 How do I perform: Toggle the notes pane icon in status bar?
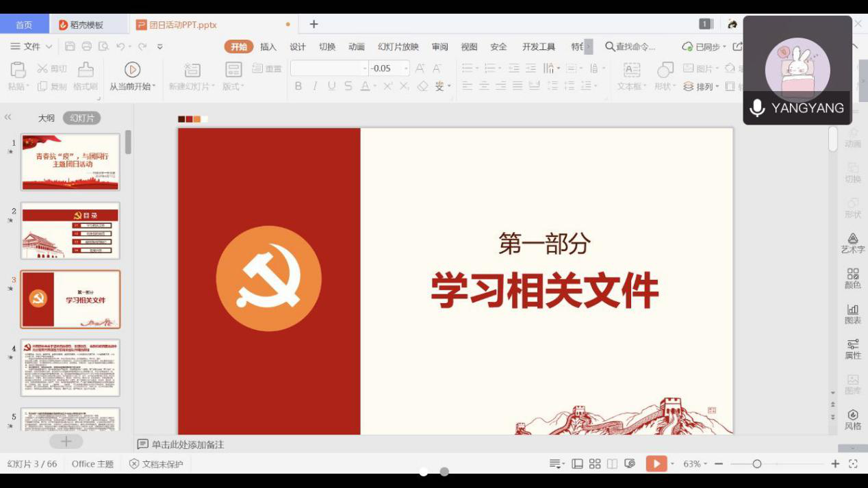point(556,464)
